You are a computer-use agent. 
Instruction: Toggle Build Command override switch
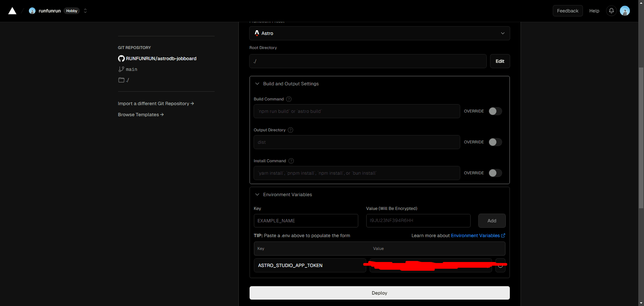[495, 111]
